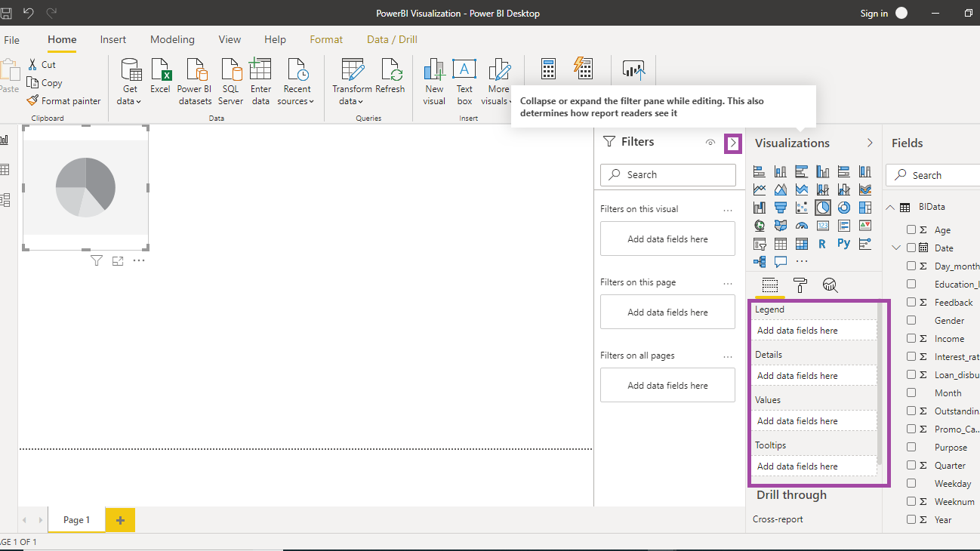Viewport: 980px width, 551px height.
Task: Open the Format ribbon tab
Action: (x=326, y=39)
